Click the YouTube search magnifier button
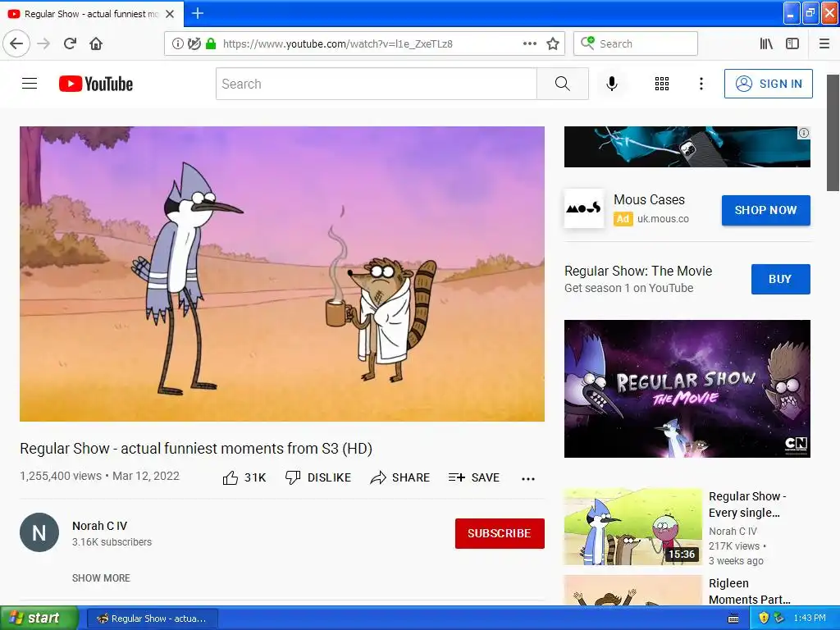Screen dimensions: 840x630 [x=563, y=84]
